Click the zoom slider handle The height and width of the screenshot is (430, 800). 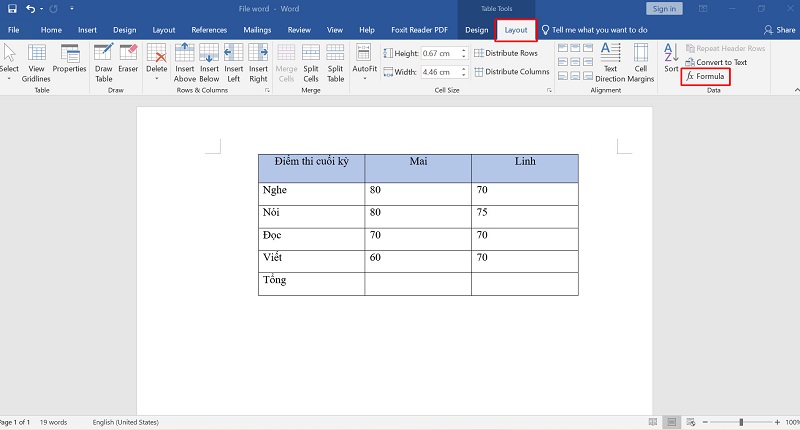click(741, 422)
